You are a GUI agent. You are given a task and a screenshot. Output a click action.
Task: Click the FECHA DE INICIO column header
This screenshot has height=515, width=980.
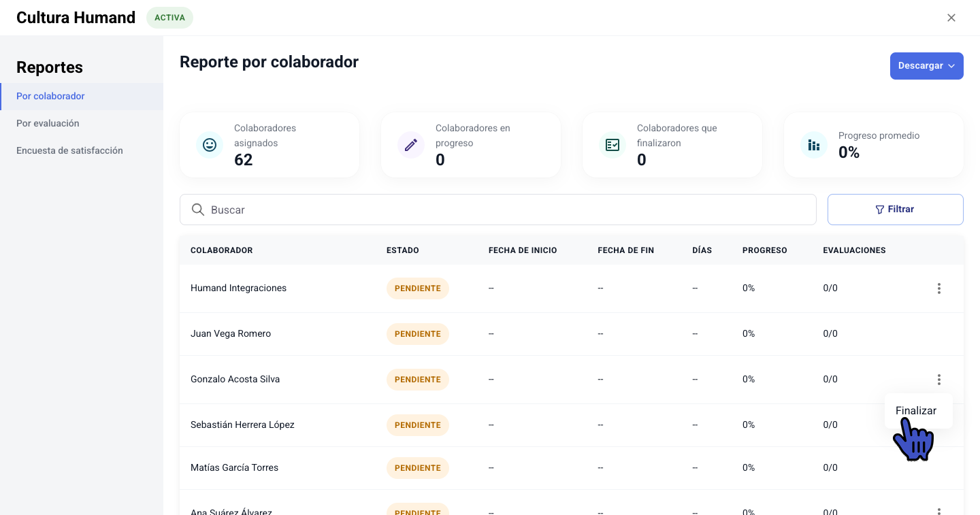[x=523, y=250]
